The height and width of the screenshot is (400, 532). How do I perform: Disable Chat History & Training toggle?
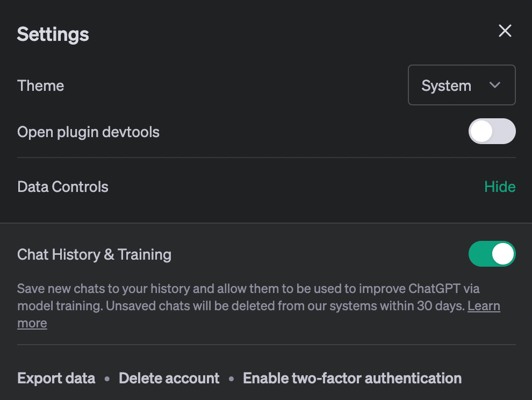(x=492, y=254)
